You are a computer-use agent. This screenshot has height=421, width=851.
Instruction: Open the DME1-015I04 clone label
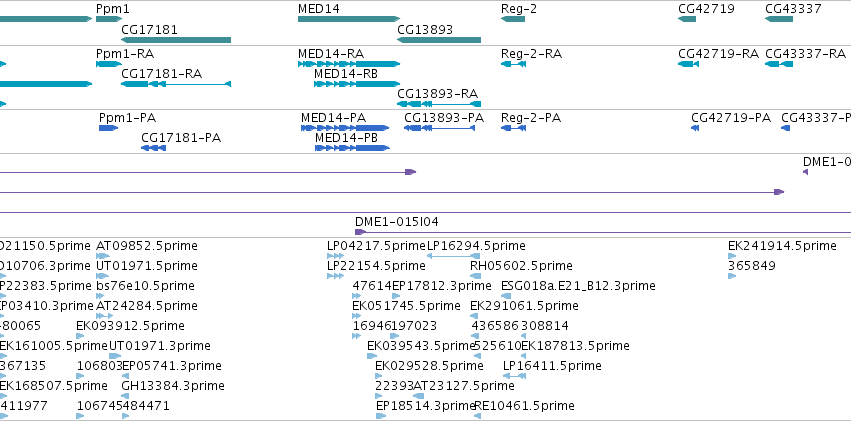(397, 222)
